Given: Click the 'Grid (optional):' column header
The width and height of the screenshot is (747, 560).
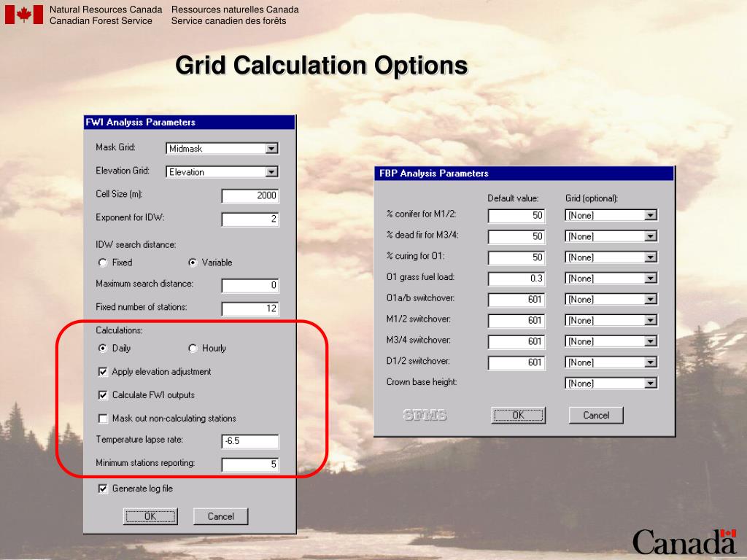Looking at the screenshot, I should tap(592, 198).
